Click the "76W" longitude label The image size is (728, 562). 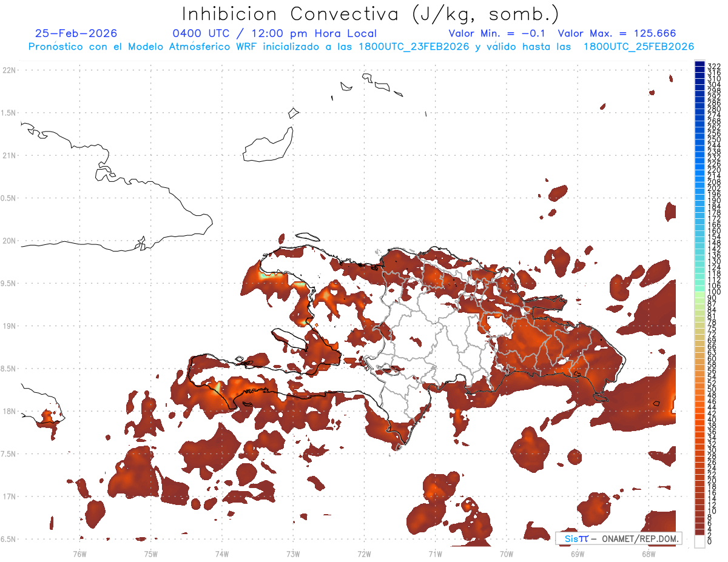[79, 554]
